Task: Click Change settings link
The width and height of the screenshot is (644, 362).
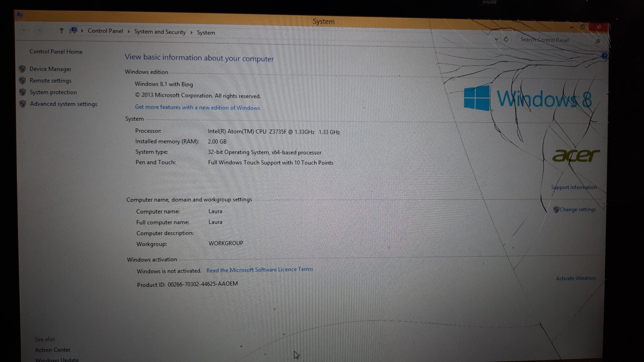Action: 578,209
